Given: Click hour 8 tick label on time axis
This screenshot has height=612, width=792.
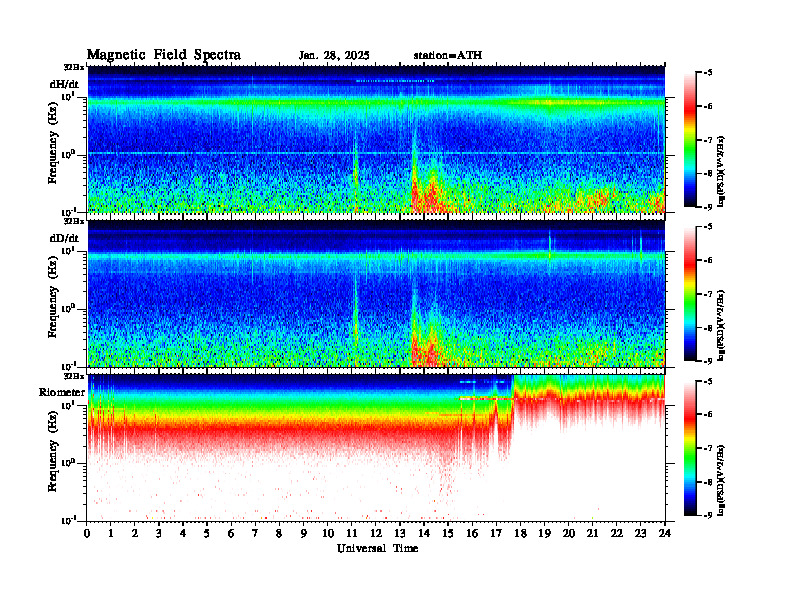Looking at the screenshot, I should [279, 534].
